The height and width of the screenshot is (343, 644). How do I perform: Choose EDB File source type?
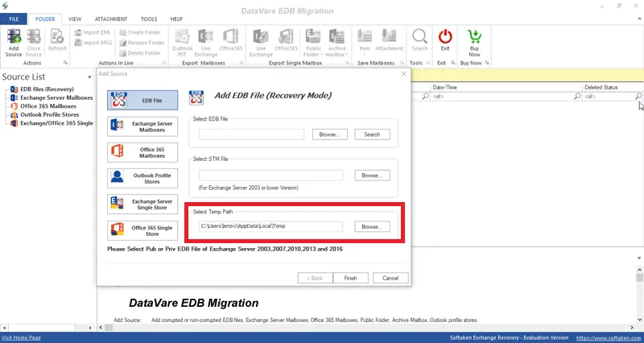click(142, 100)
